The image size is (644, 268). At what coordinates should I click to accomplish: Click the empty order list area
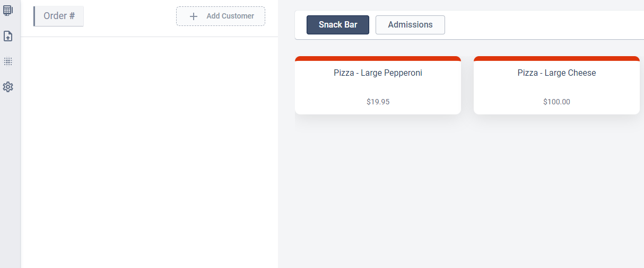tap(150, 153)
